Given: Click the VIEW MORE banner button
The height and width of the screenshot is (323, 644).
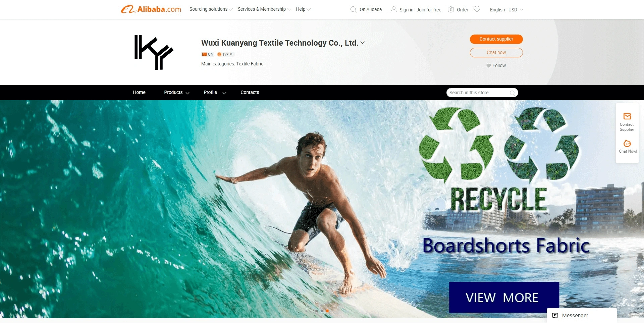Looking at the screenshot, I should [x=504, y=297].
